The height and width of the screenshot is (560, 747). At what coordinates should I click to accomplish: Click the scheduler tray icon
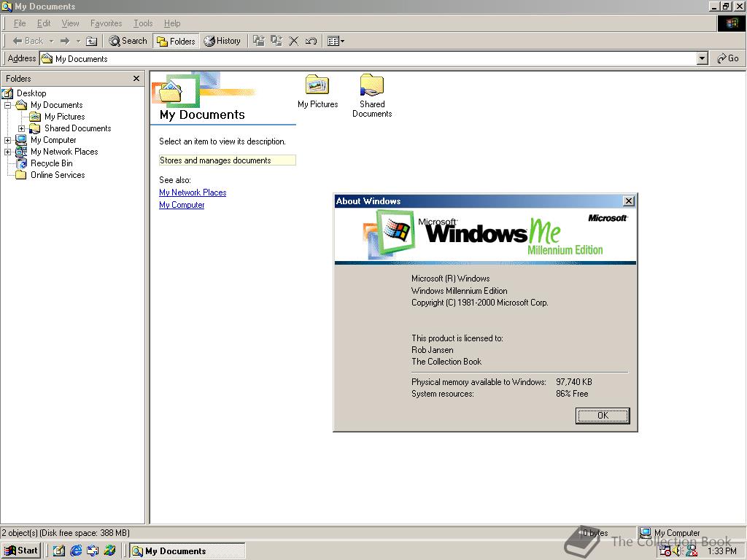(665, 551)
